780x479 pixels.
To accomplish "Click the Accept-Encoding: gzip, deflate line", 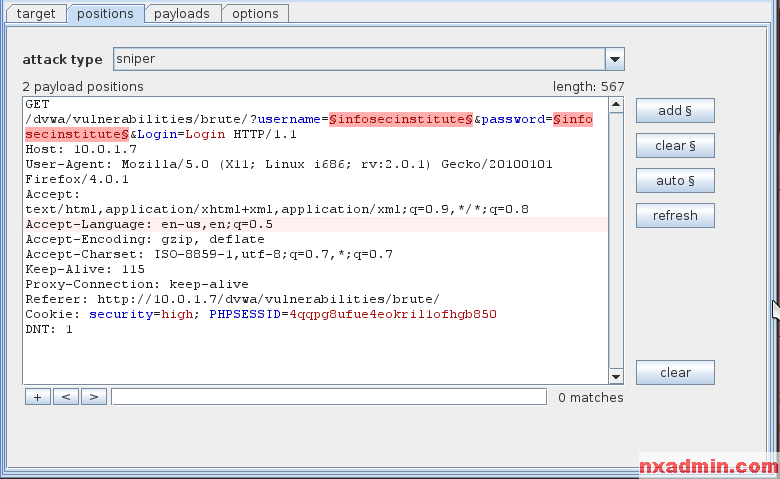I will click(x=145, y=239).
